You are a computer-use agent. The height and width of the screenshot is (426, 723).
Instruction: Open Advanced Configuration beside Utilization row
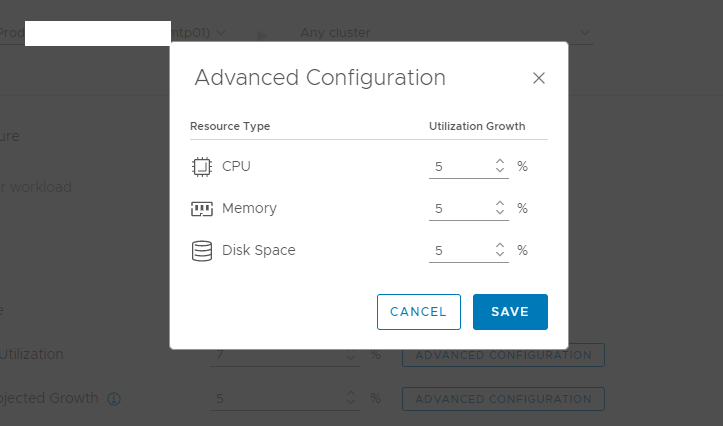[x=503, y=355]
